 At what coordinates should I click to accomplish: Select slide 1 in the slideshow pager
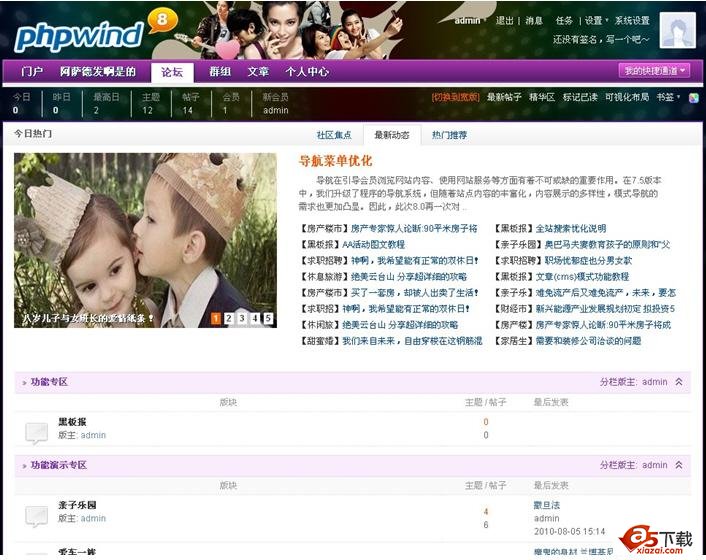point(216,318)
